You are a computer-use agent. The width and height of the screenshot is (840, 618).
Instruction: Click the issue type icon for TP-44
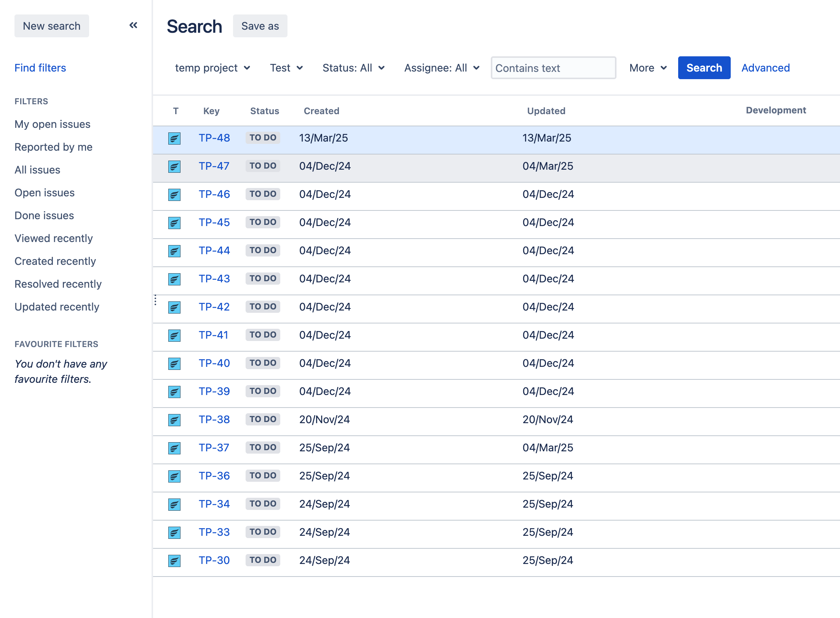click(174, 251)
